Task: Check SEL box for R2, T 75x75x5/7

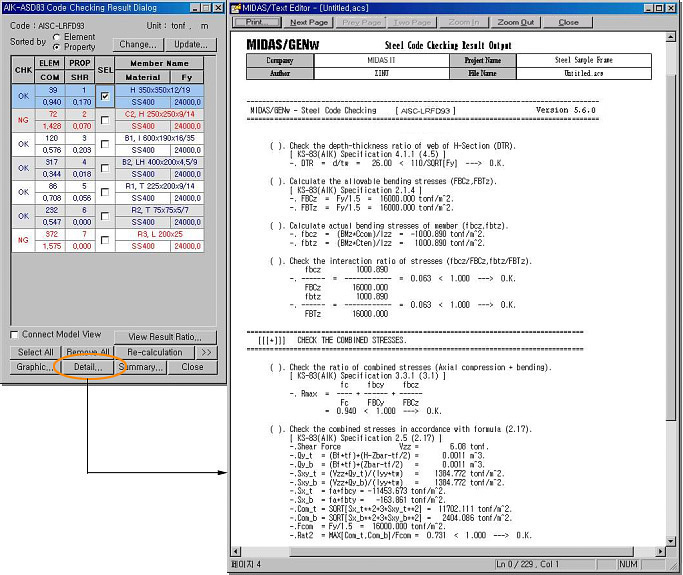Action: pyautogui.click(x=105, y=216)
